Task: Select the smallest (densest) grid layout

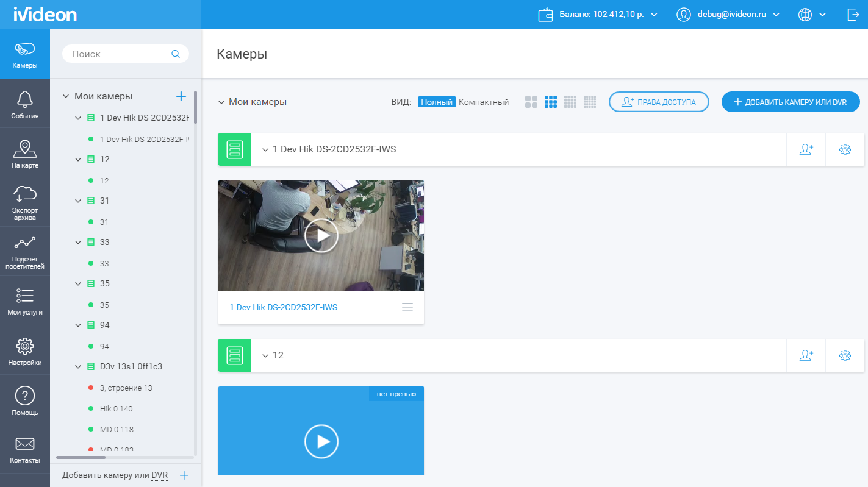Action: (589, 102)
